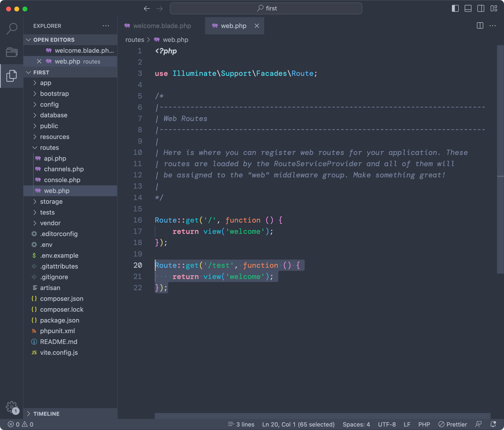Click the notifications bell in status bar
Viewport: 504px width, 430px height.
493,424
